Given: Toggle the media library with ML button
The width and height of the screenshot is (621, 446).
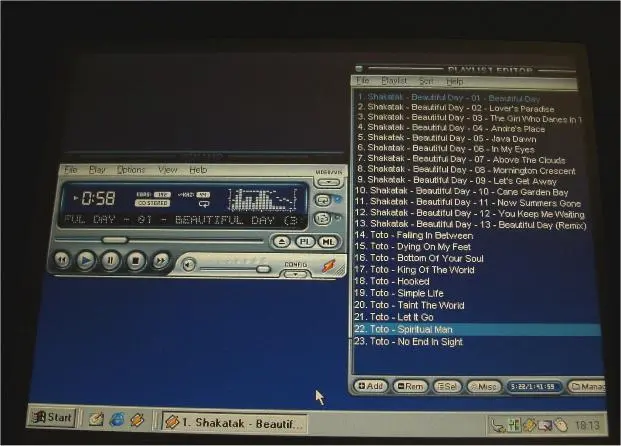Looking at the screenshot, I should point(327,242).
